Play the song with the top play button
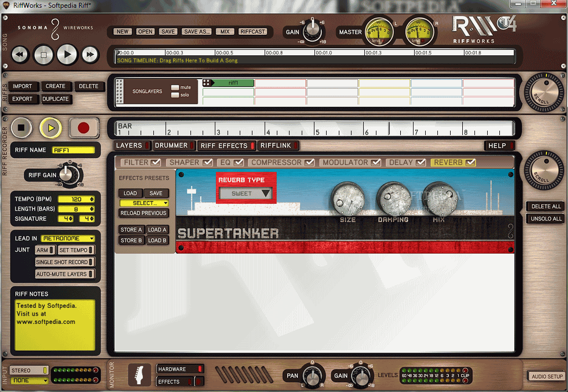568x392 pixels. (67, 55)
